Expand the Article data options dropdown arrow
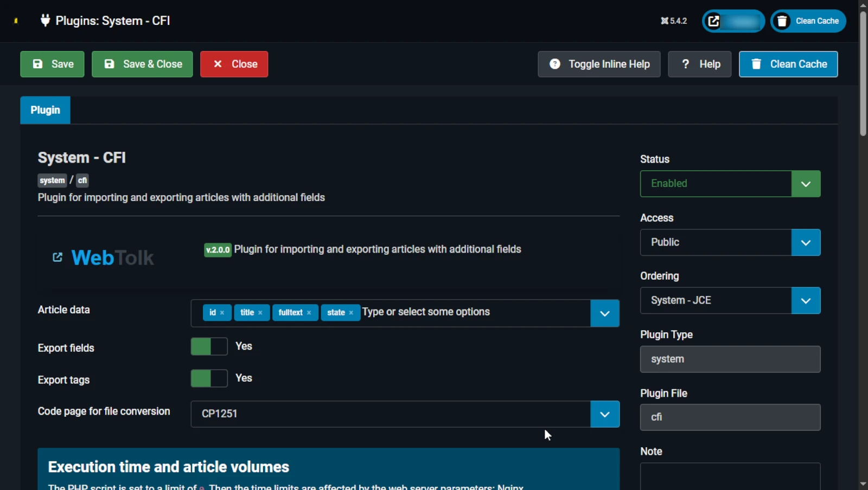 click(x=604, y=314)
